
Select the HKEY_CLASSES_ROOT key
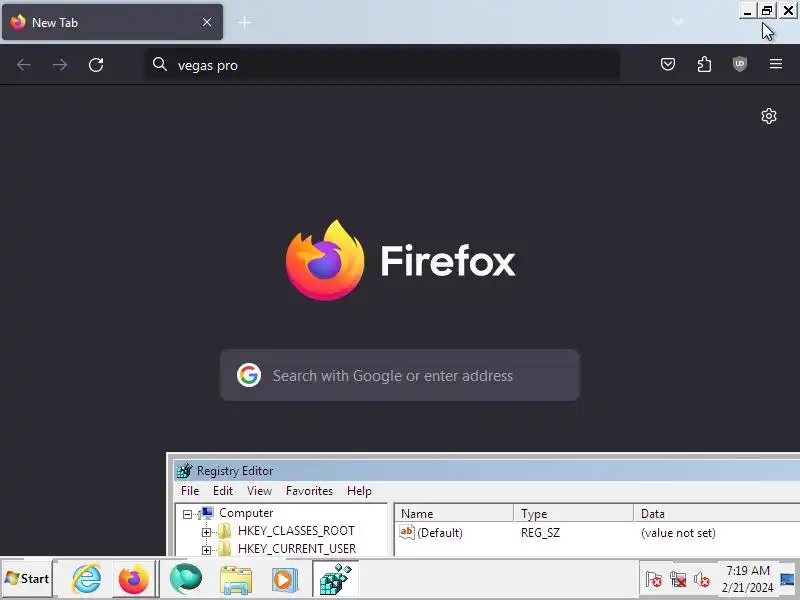click(x=296, y=531)
